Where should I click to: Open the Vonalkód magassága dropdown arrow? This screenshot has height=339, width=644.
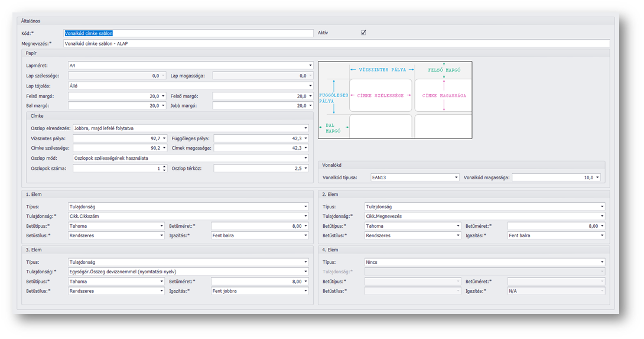[598, 177]
